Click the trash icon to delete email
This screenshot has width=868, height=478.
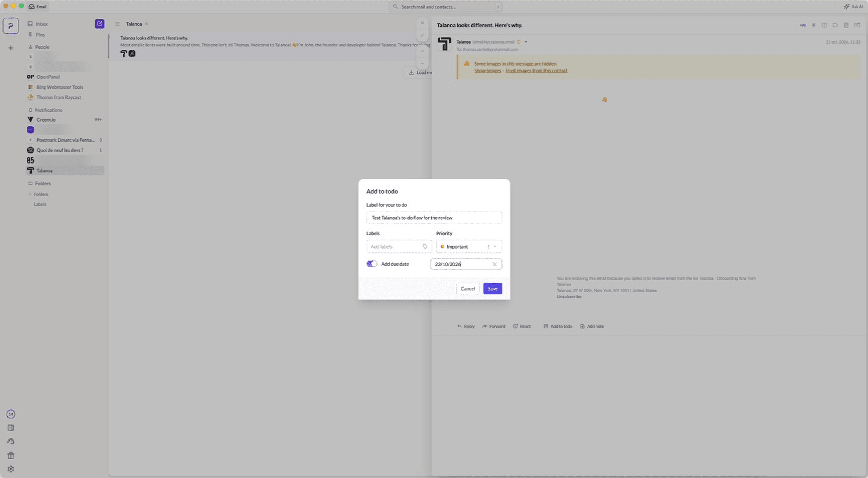tap(846, 25)
